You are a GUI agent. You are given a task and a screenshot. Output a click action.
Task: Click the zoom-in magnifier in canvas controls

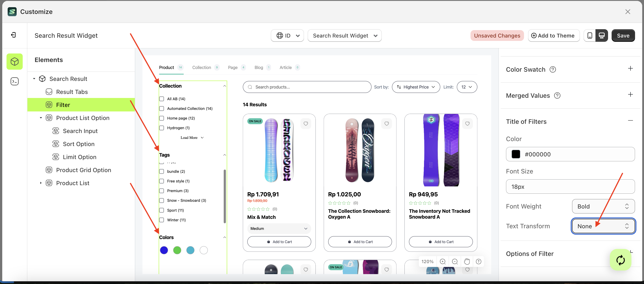pos(443,261)
